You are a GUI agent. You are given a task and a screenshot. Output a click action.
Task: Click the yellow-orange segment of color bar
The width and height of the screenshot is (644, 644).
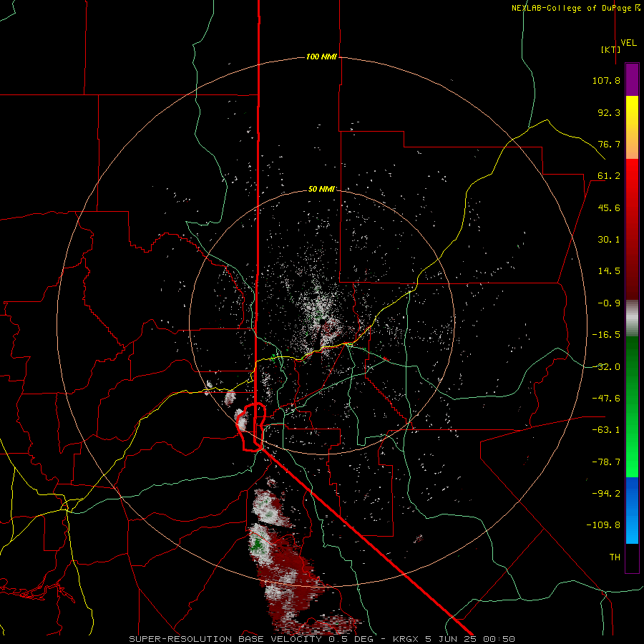632,127
